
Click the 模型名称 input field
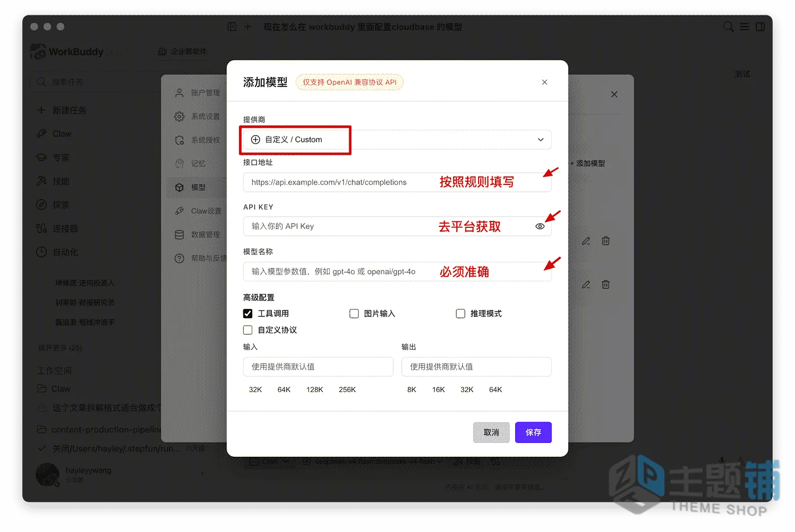[x=397, y=271]
